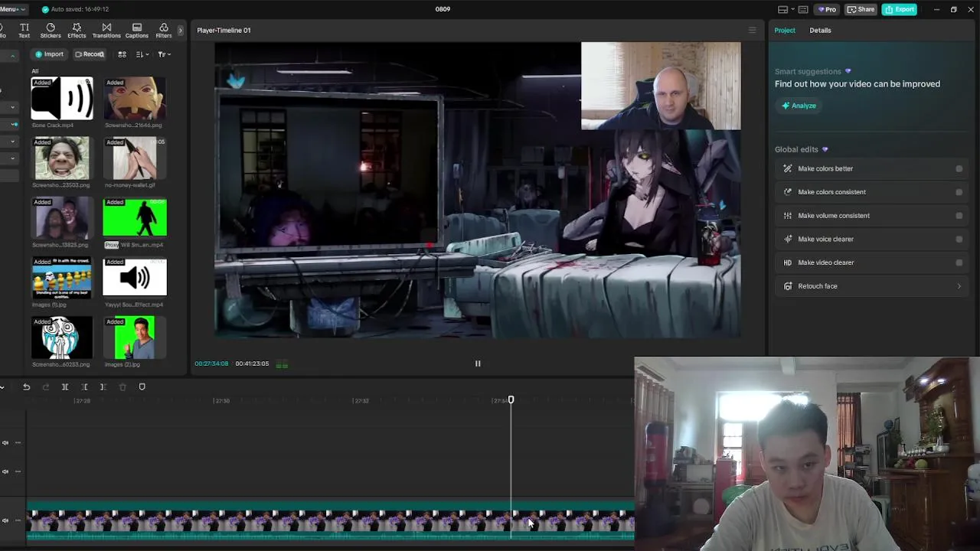This screenshot has height=551, width=980.
Task: Select the Bone Crack.mp4 thumbnail
Action: pos(62,98)
